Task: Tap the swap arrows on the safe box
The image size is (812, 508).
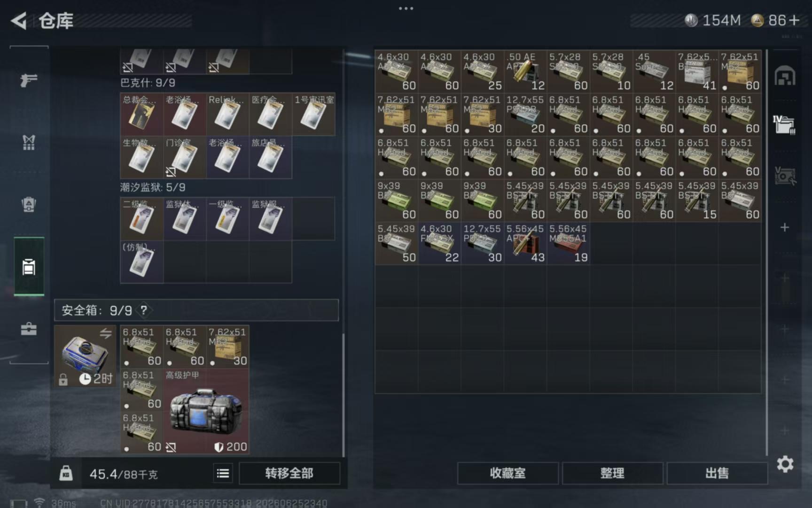Action: (106, 333)
